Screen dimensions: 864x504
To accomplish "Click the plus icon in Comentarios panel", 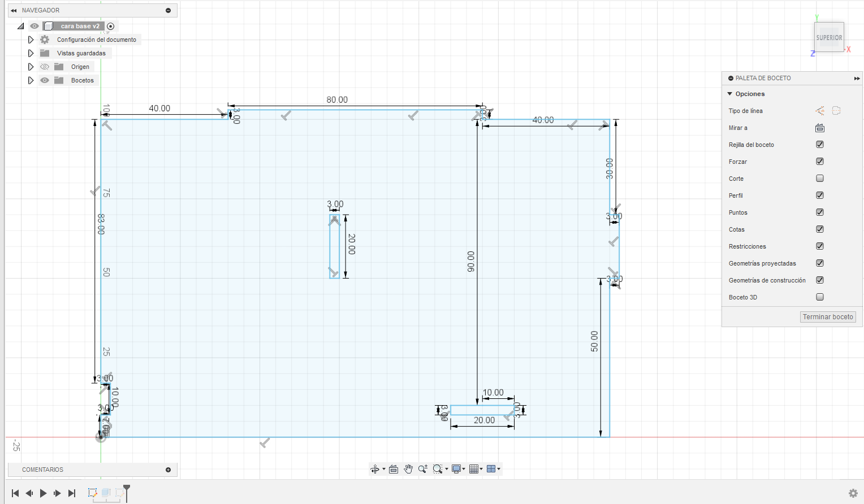I will pyautogui.click(x=168, y=470).
